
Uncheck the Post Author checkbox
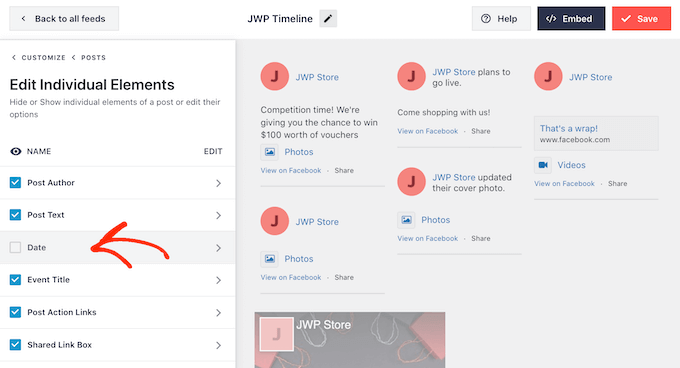[15, 182]
